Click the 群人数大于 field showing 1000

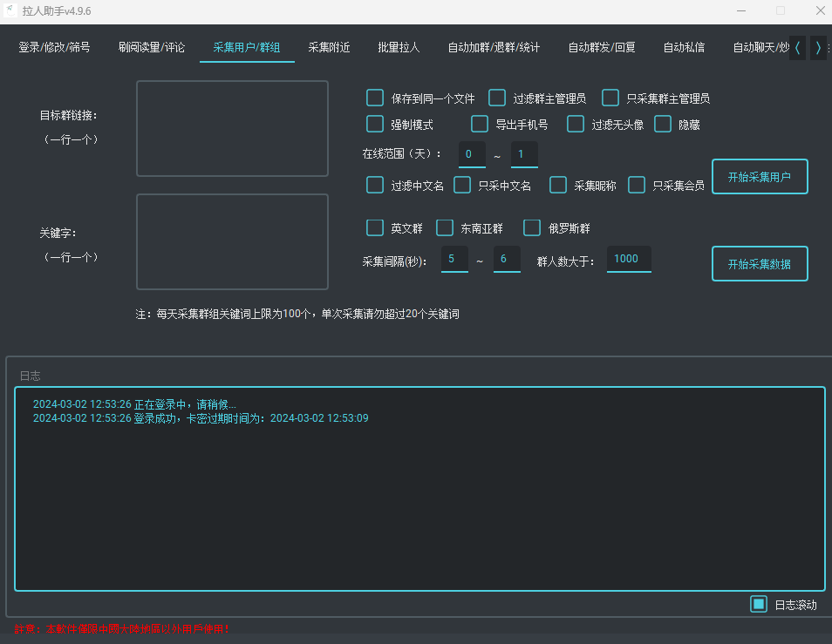(x=629, y=259)
